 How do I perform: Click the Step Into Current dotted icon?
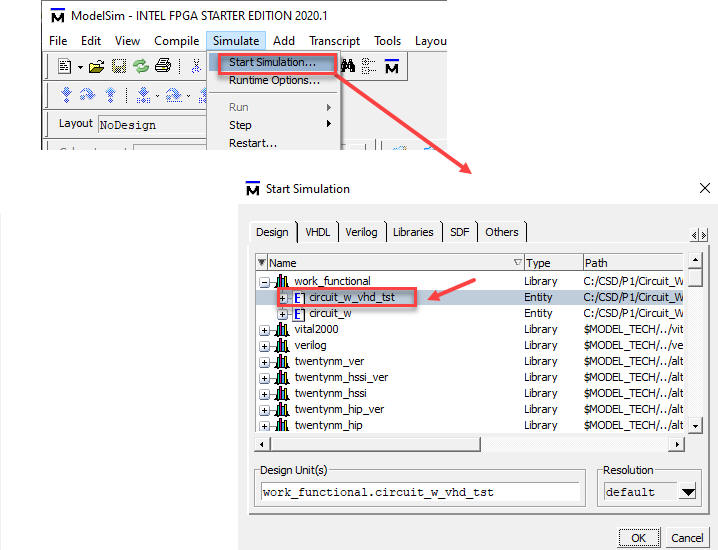tap(144, 95)
